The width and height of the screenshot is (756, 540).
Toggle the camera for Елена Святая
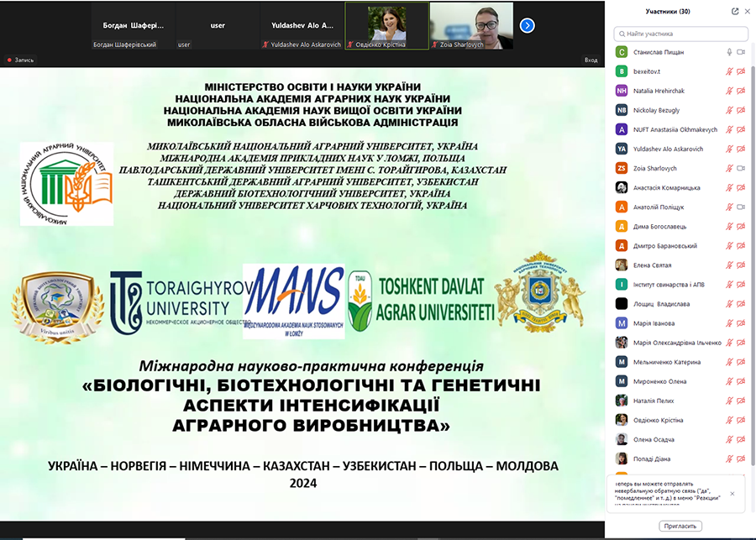[741, 265]
